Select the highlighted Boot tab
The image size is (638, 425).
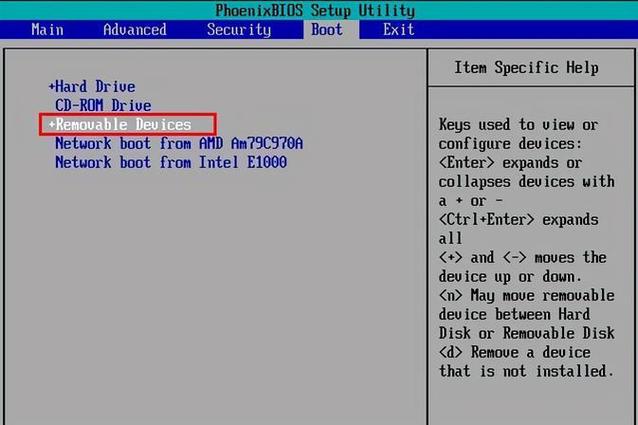pyautogui.click(x=326, y=29)
